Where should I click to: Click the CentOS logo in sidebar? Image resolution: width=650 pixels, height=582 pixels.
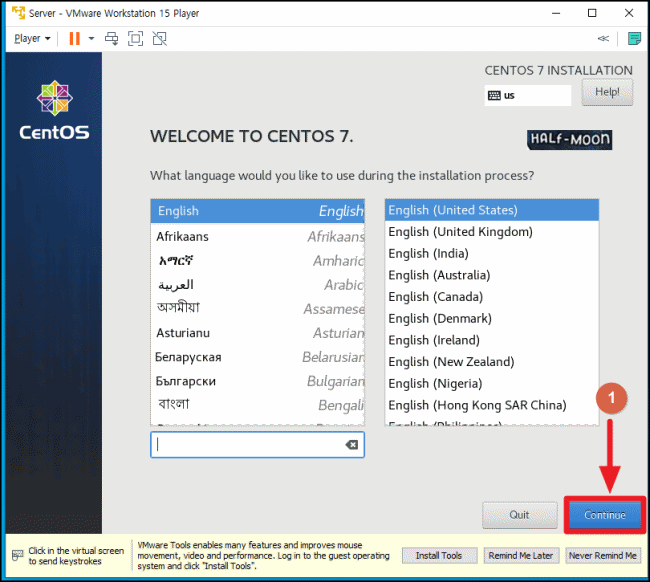54,110
